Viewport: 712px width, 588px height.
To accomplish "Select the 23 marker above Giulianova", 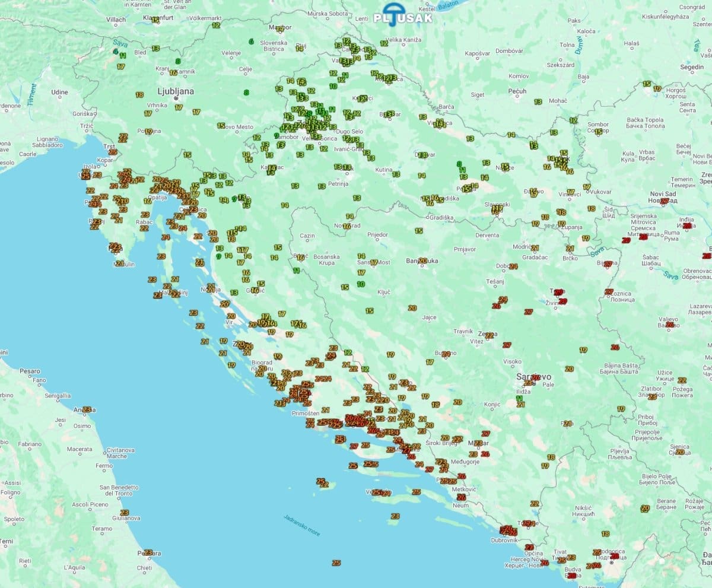I will 124,513.
